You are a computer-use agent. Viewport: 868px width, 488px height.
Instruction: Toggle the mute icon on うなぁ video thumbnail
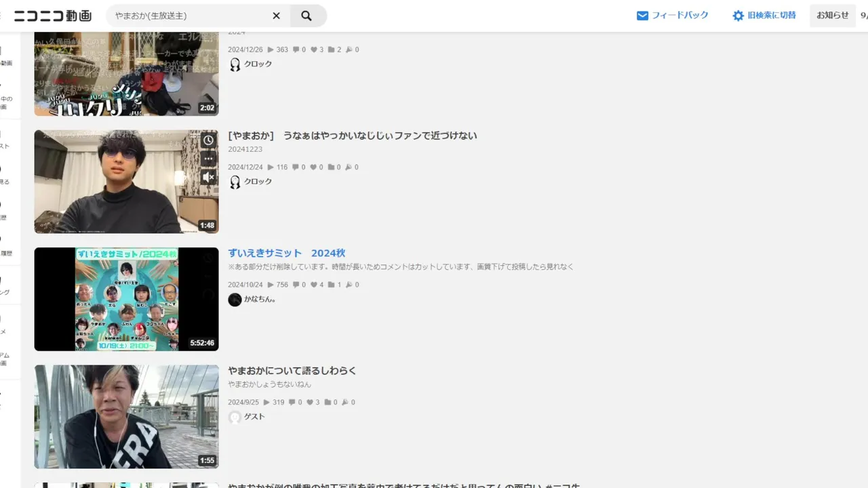point(208,177)
